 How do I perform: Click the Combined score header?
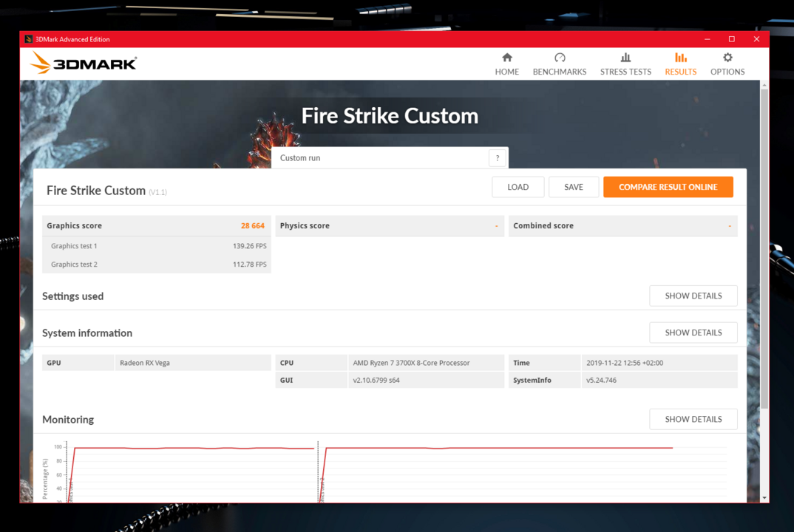pyautogui.click(x=622, y=226)
